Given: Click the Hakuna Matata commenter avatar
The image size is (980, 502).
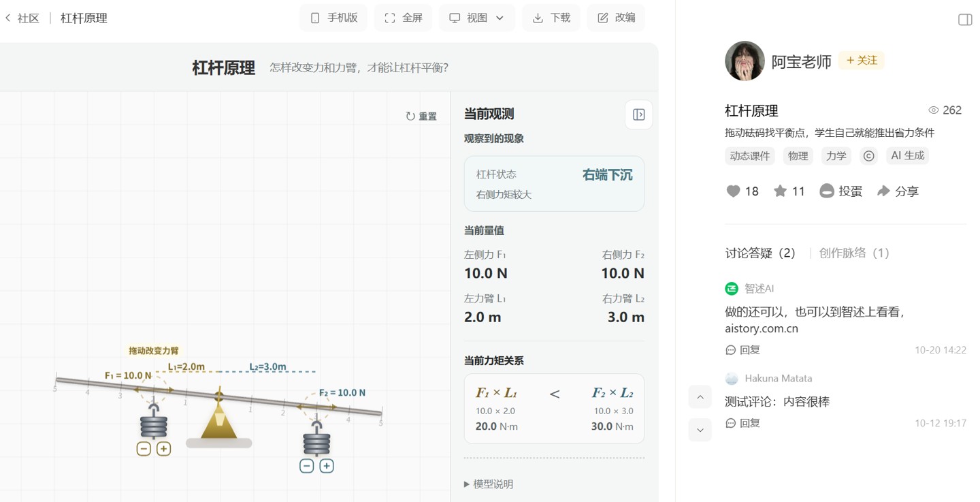Looking at the screenshot, I should pyautogui.click(x=732, y=379).
